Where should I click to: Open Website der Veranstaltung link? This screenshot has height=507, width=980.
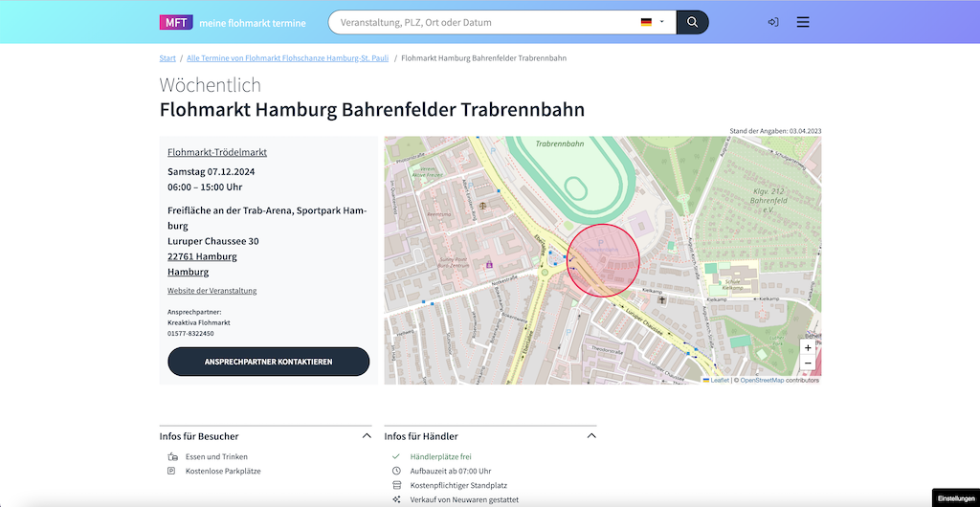(x=212, y=291)
